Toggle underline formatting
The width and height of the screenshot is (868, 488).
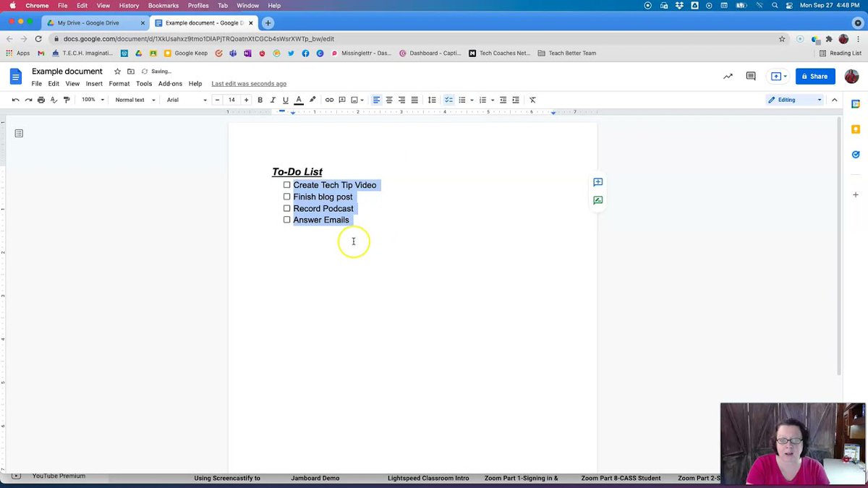[x=286, y=100]
